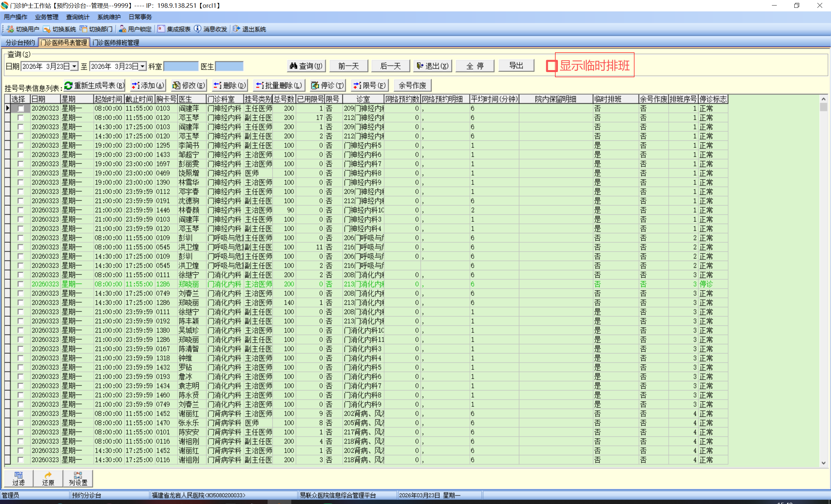Screen dimensions: 831x504
Task: Click the 还原 restore icon at bottom
Action: click(48, 478)
